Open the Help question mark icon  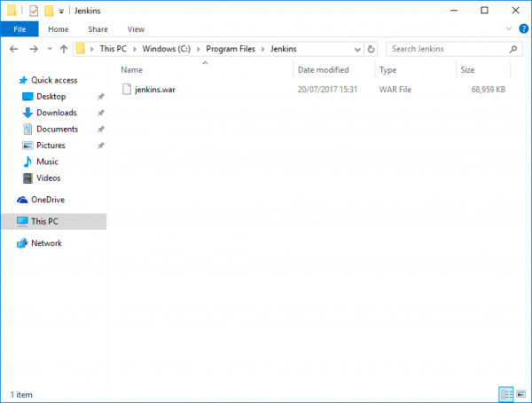coord(523,29)
